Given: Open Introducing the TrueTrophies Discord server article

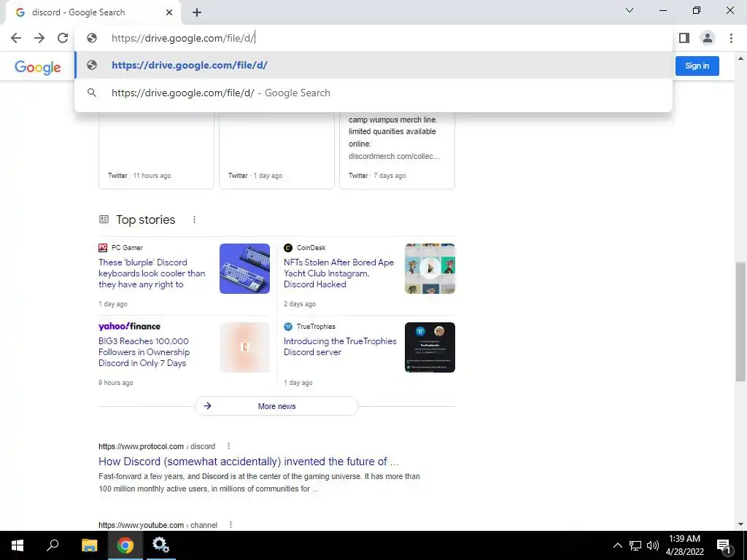Looking at the screenshot, I should tap(340, 346).
